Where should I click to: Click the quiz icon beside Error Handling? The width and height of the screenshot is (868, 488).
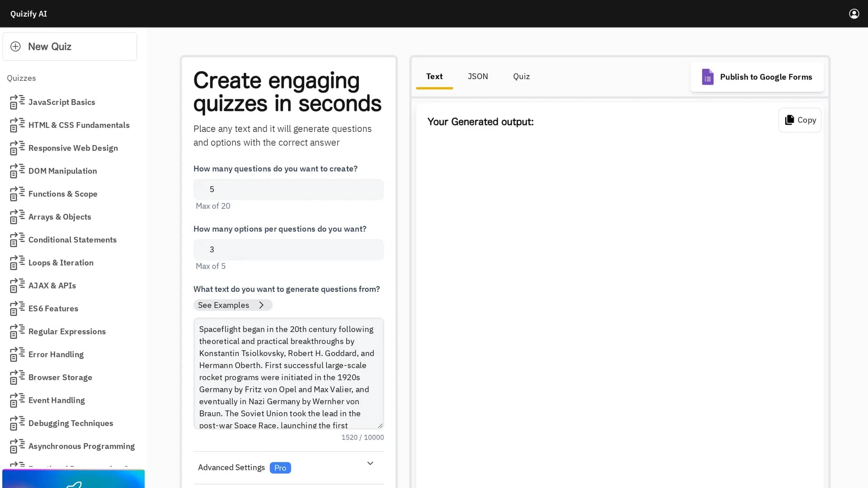[x=17, y=355]
